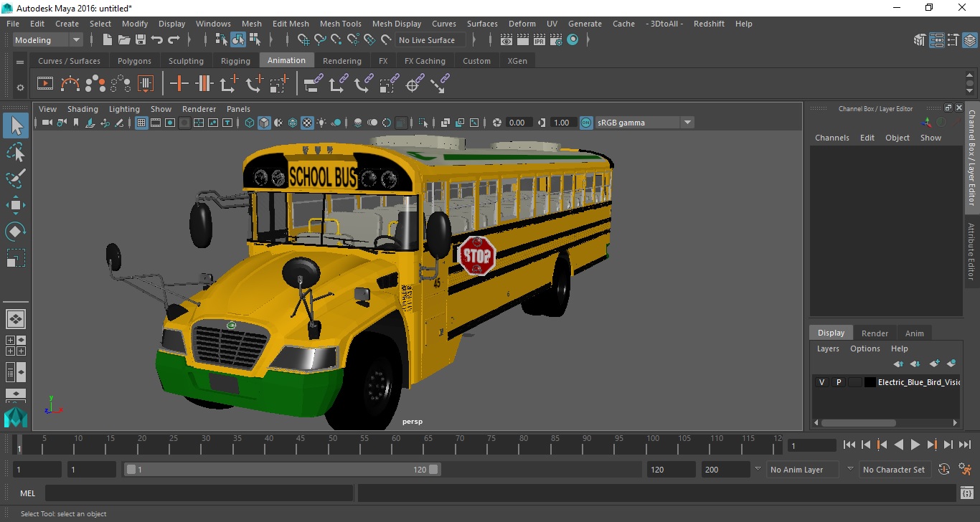
Task: Pick the Move tool in toolbox
Action: 16,205
